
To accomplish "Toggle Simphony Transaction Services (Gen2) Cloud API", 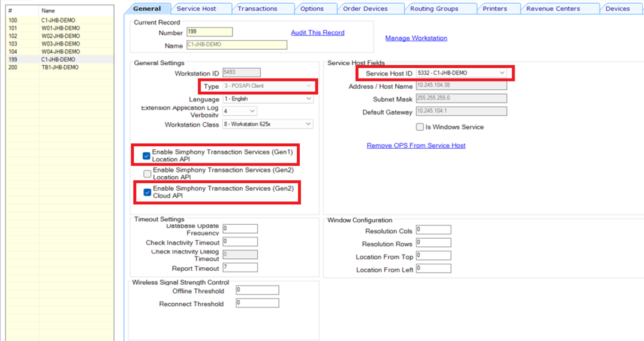I will click(147, 192).
